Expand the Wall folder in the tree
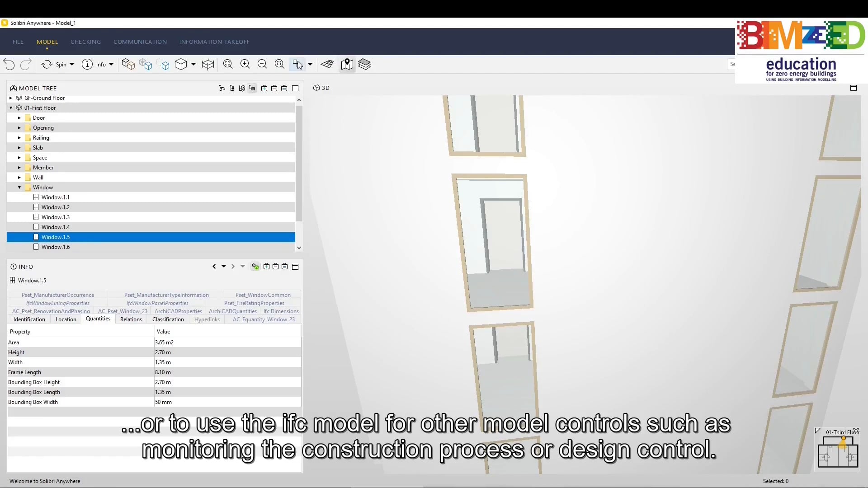Screen dimensions: 868x488 click(x=19, y=178)
